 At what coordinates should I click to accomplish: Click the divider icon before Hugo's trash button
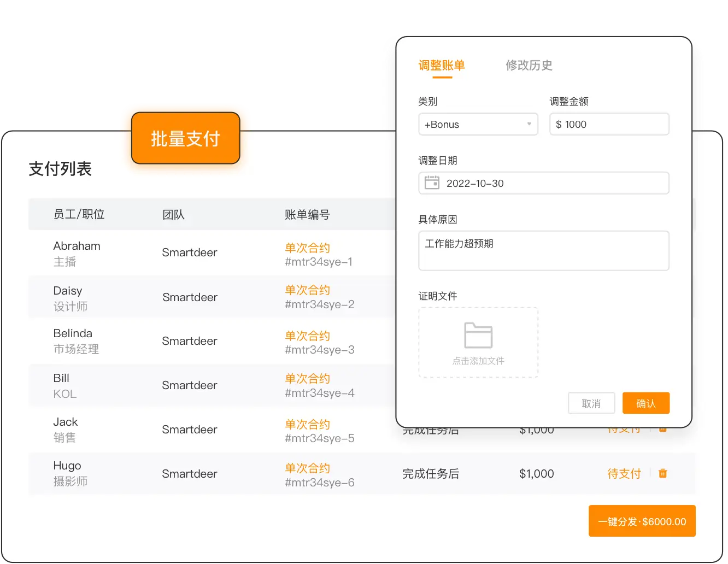point(650,473)
